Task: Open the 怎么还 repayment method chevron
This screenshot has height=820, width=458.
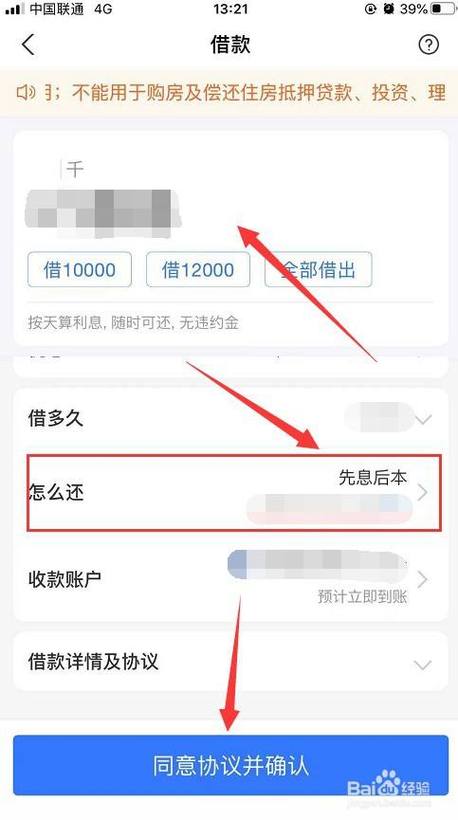Action: pyautogui.click(x=423, y=492)
